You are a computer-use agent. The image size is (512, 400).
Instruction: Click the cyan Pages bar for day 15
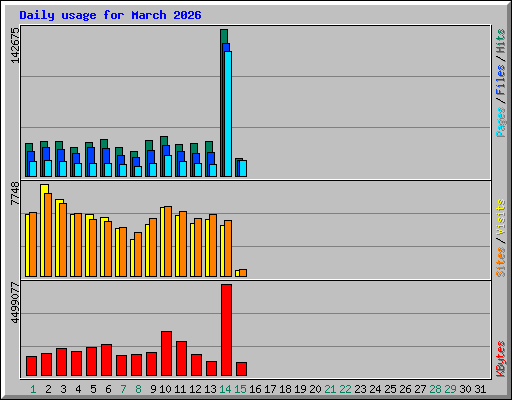pyautogui.click(x=243, y=169)
